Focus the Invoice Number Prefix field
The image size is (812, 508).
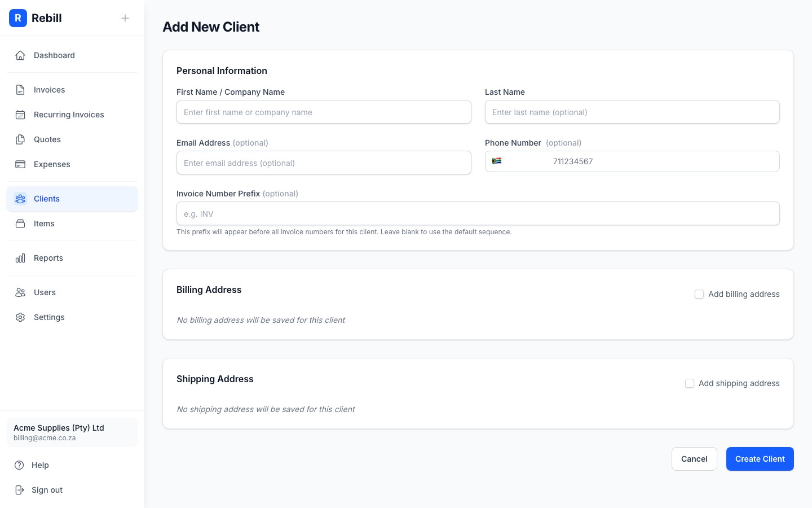click(x=478, y=213)
